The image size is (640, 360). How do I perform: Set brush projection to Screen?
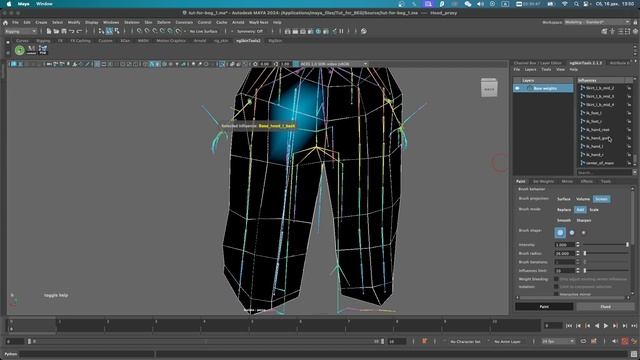click(602, 199)
